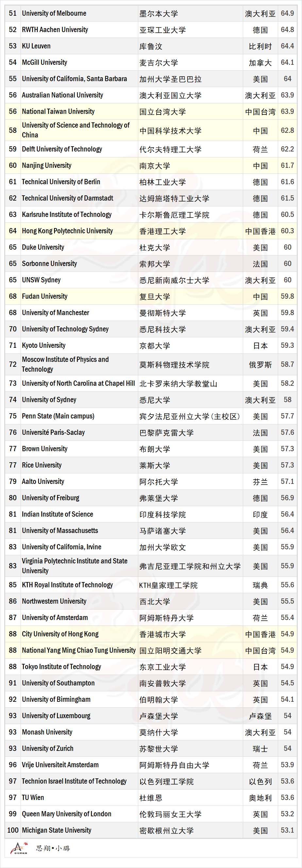Click Université Paris-Saclay
This screenshot has width=302, height=868.
54,433
